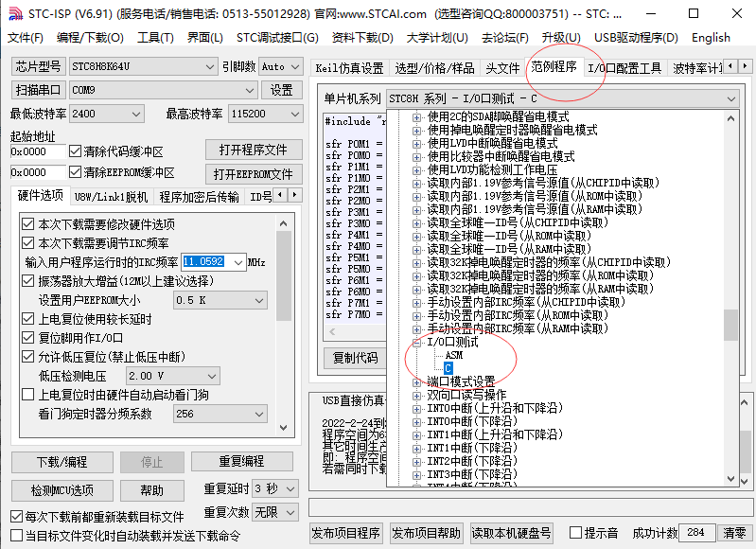Click the 打开程序文件 button
The image size is (756, 549).
[x=254, y=151]
